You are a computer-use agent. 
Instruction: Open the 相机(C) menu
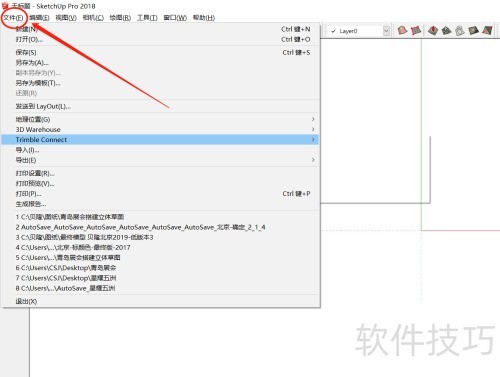click(x=93, y=18)
